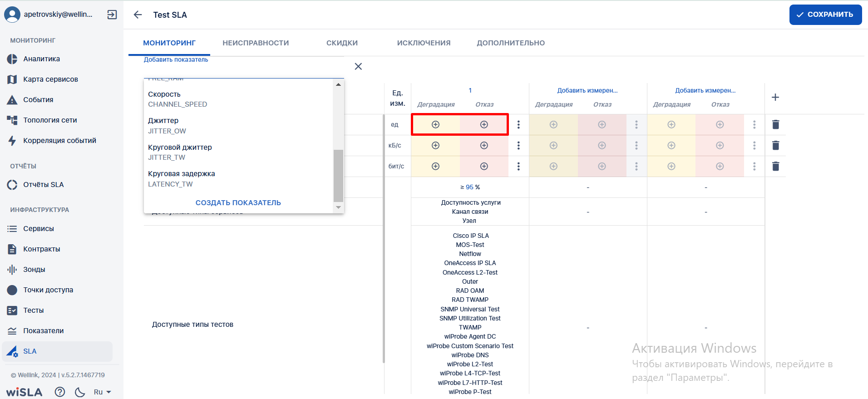
Task: Click the Зонды waveform icon
Action: (x=12, y=270)
